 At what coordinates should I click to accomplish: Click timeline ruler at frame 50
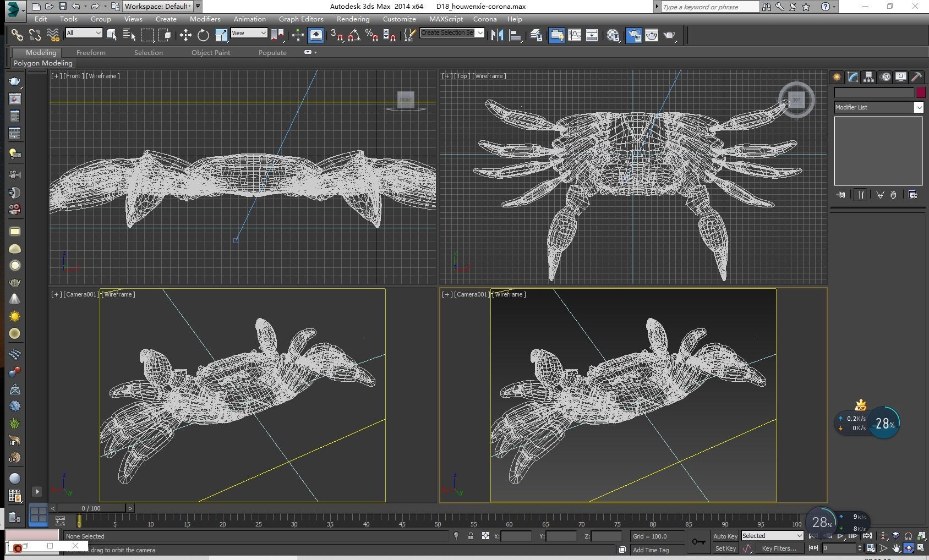coord(438,521)
